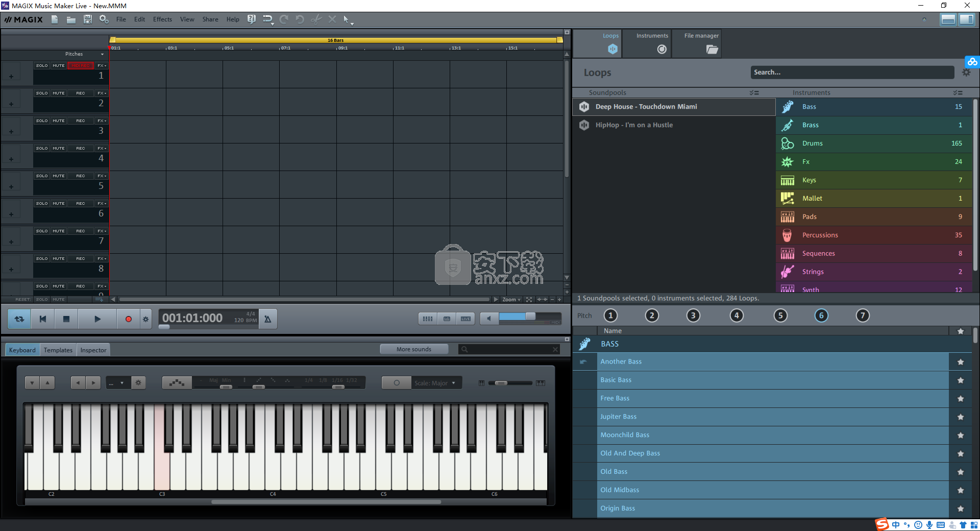Viewport: 980px width, 531px height.
Task: Click the redo arrow icon
Action: click(284, 19)
